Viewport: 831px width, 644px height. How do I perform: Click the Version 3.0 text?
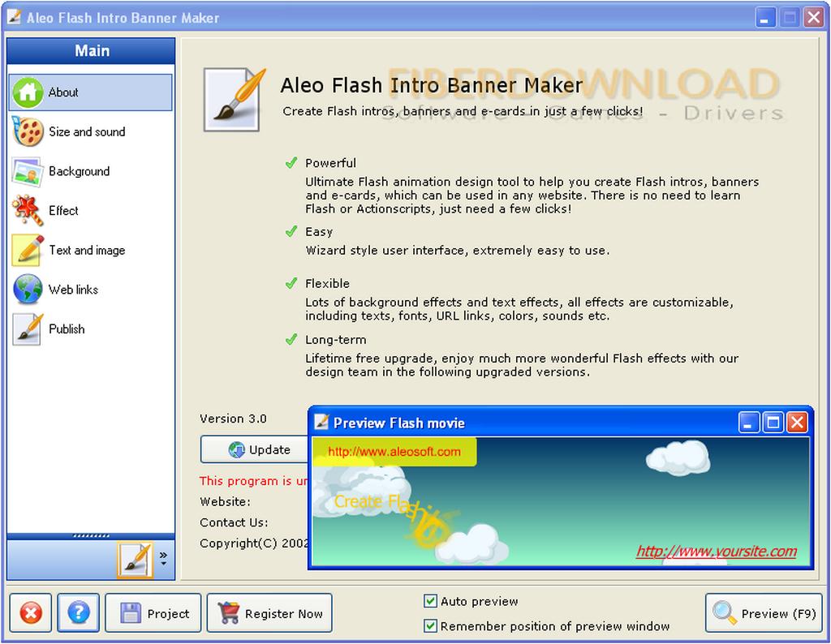[233, 419]
